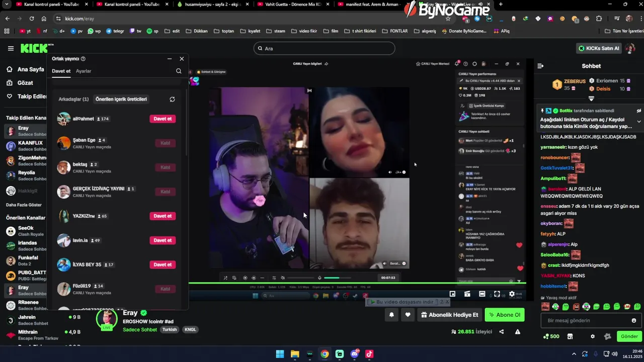
Task: Click the Turkish tag
Action: (x=170, y=330)
